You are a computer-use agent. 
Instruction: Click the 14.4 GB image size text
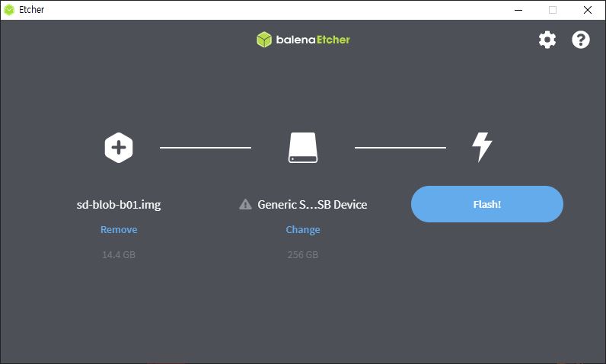119,254
